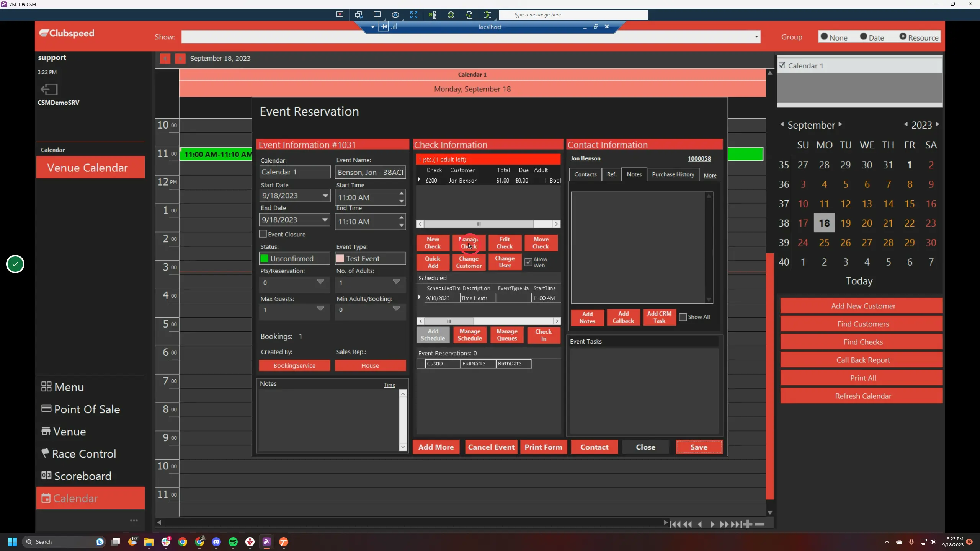Open the Show filter dropdown
This screenshot has height=551, width=980.
[x=756, y=37]
